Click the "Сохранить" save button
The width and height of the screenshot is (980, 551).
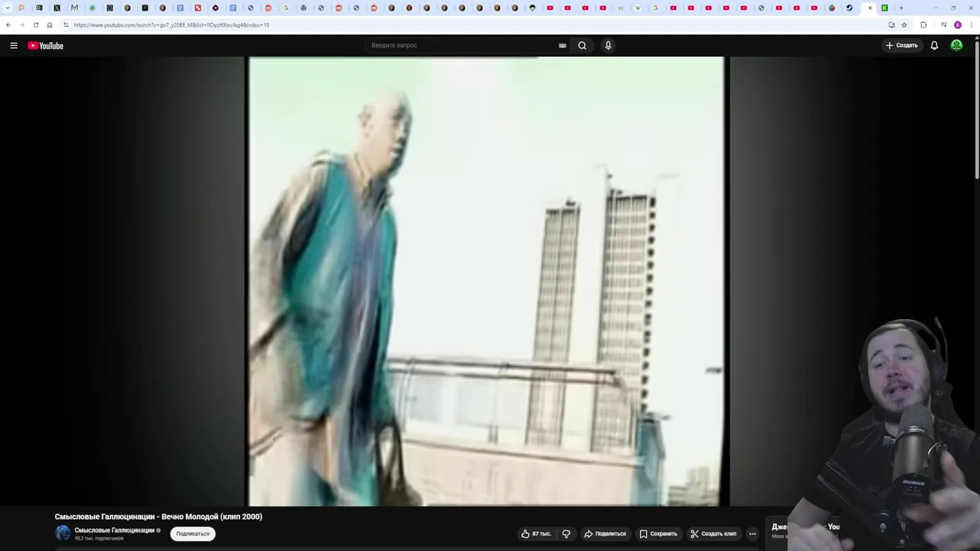tap(658, 533)
